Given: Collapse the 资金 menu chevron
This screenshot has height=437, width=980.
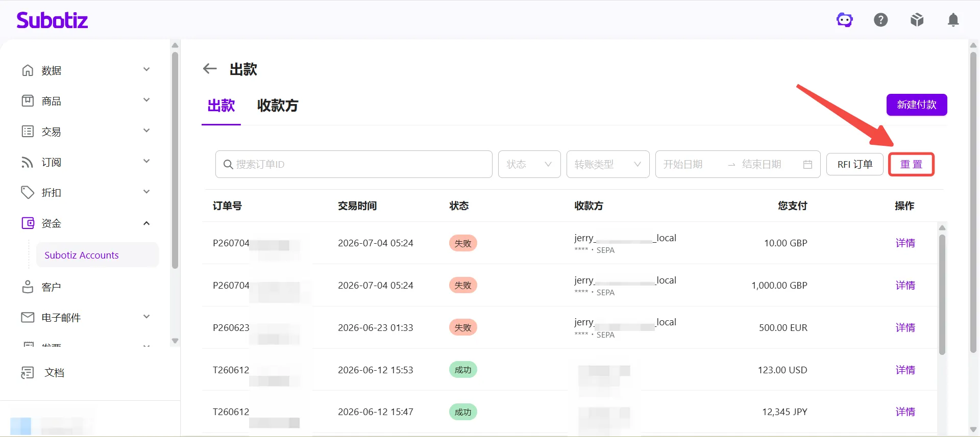Looking at the screenshot, I should [146, 223].
